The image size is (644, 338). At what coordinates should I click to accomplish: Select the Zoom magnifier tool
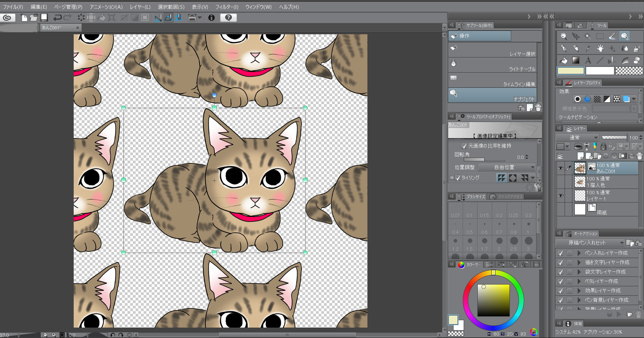[x=564, y=36]
